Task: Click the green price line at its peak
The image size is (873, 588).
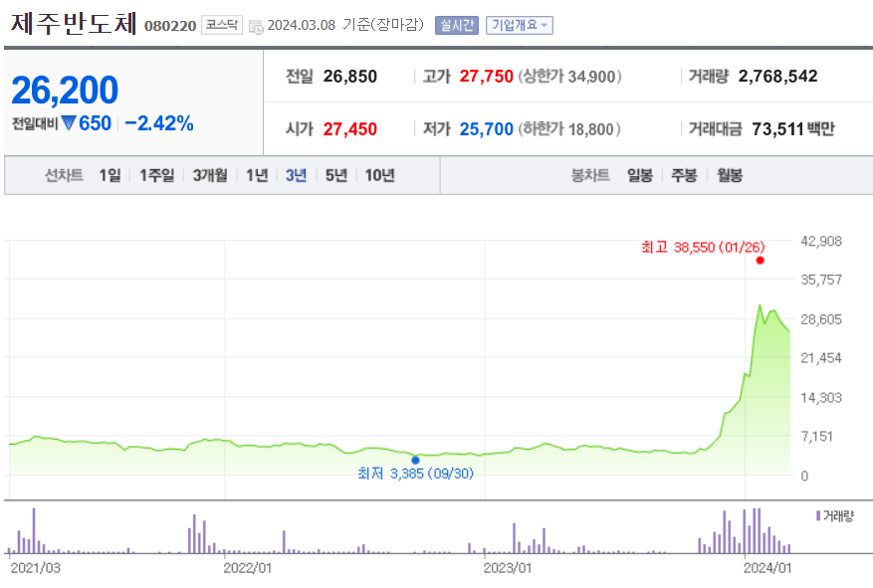Action: click(761, 303)
